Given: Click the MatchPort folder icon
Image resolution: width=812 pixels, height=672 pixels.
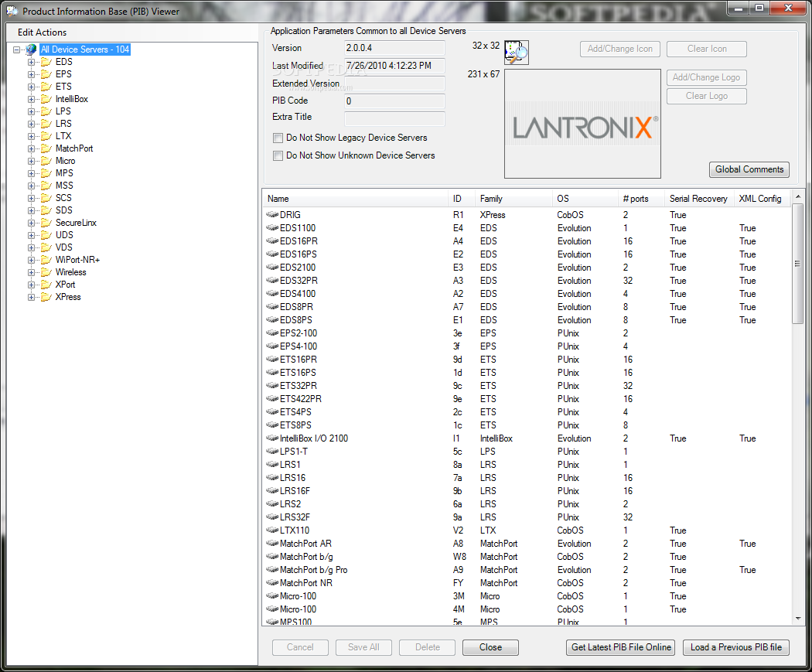Looking at the screenshot, I should [46, 148].
